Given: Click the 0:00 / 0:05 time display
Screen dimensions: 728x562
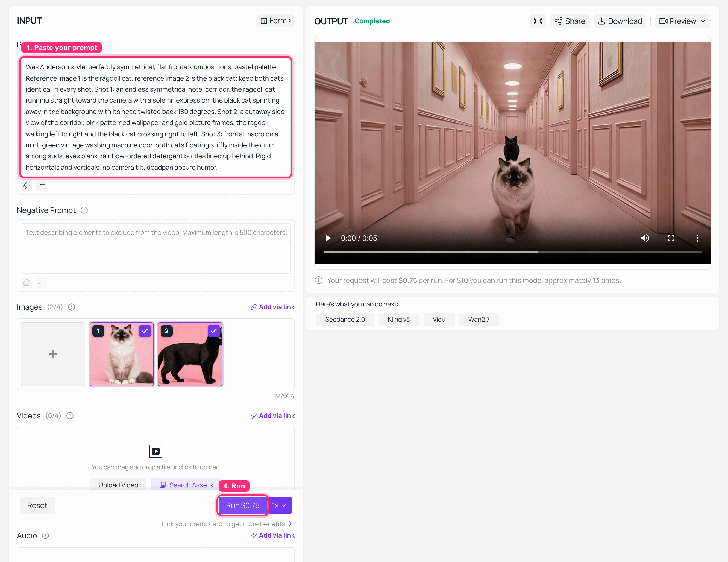Looking at the screenshot, I should coord(359,238).
